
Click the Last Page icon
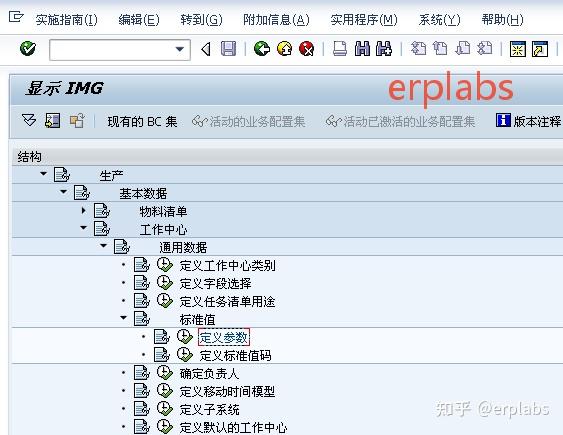point(484,48)
